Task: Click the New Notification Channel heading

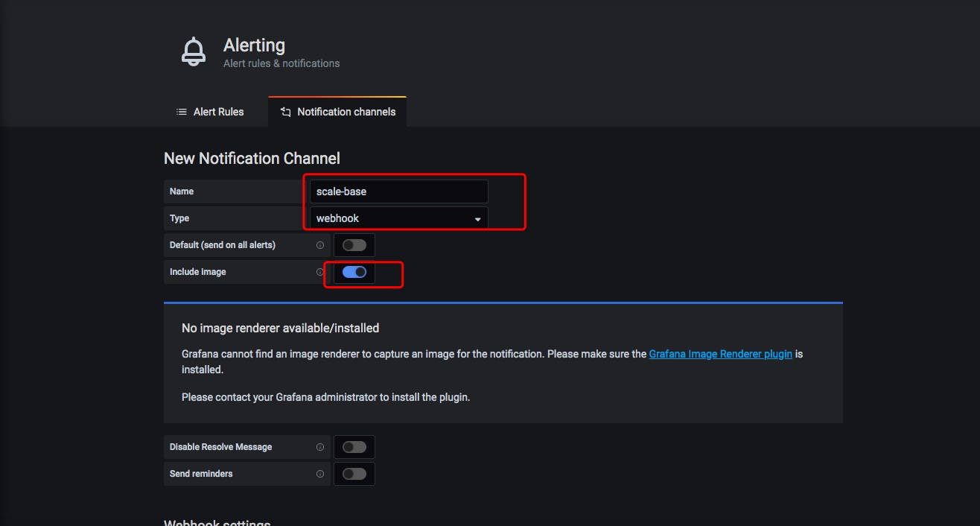Action: [252, 158]
